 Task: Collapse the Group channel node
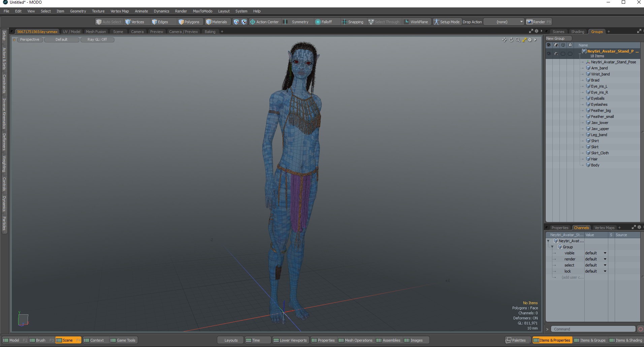tap(552, 247)
